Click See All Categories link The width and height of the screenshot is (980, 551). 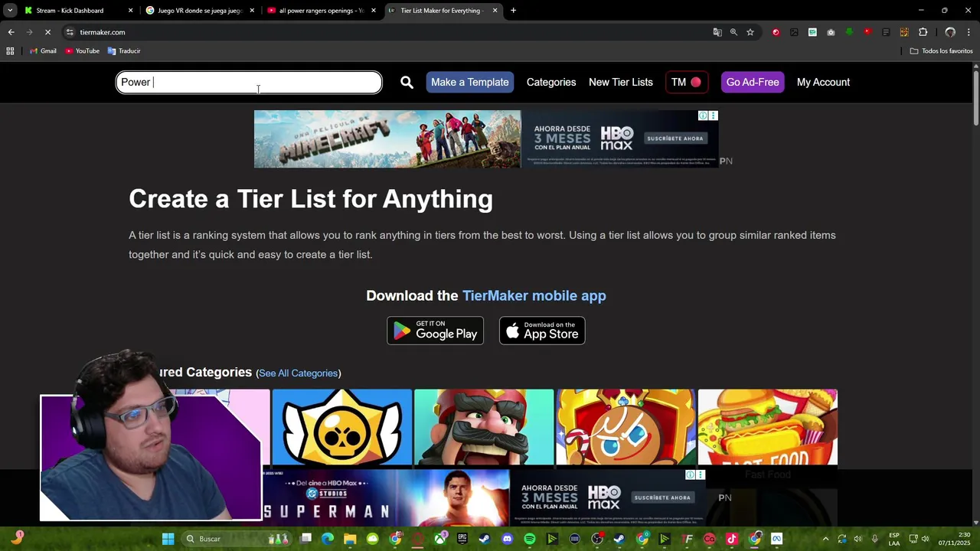click(298, 373)
